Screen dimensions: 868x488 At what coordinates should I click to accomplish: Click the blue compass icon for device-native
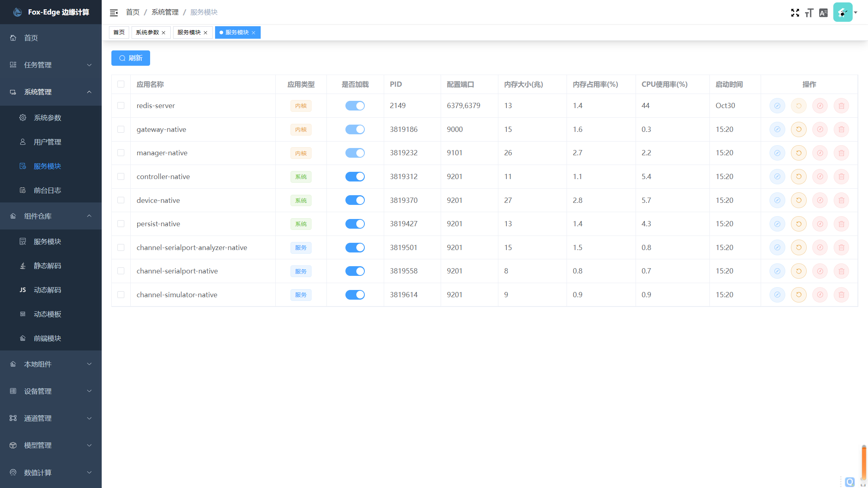pos(777,200)
